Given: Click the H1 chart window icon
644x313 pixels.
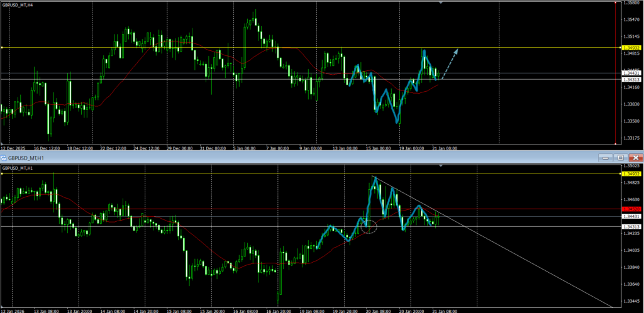Looking at the screenshot, I should [x=4, y=157].
